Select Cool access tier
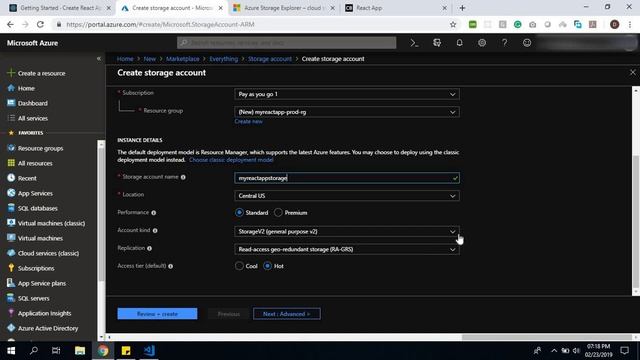Viewport: 640px width, 360px height. [x=239, y=266]
